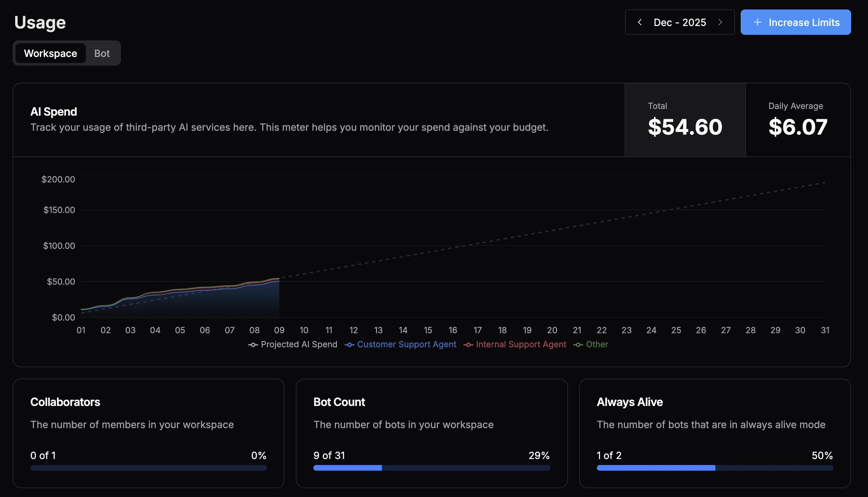Hide the Internal Support Agent series
868x497 pixels.
point(521,344)
